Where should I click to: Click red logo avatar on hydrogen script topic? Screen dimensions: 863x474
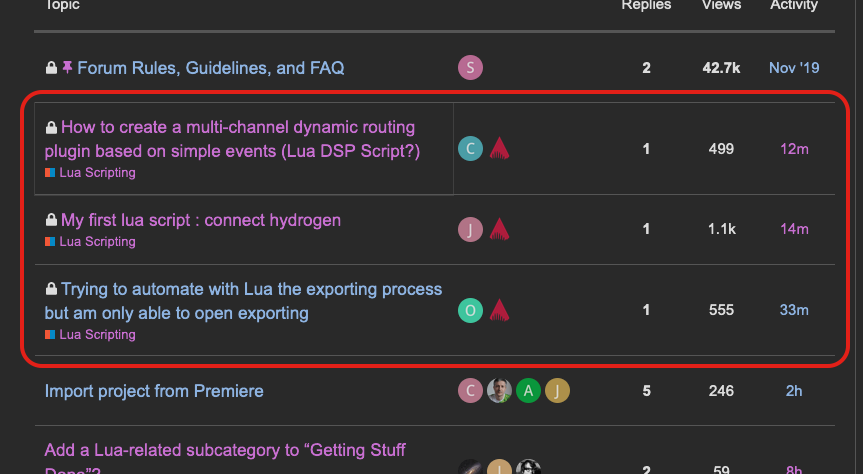pyautogui.click(x=500, y=229)
